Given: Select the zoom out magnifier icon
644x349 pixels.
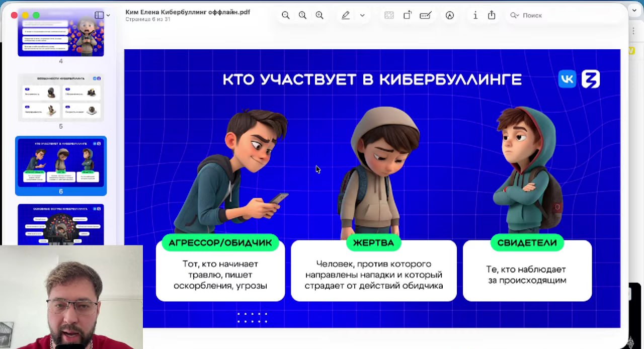Looking at the screenshot, I should [x=286, y=15].
